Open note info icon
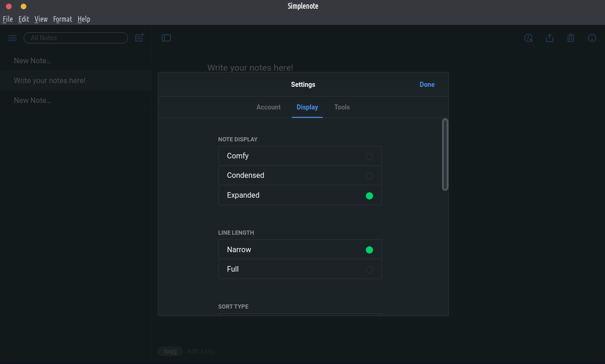Image resolution: width=605 pixels, height=364 pixels. point(592,38)
